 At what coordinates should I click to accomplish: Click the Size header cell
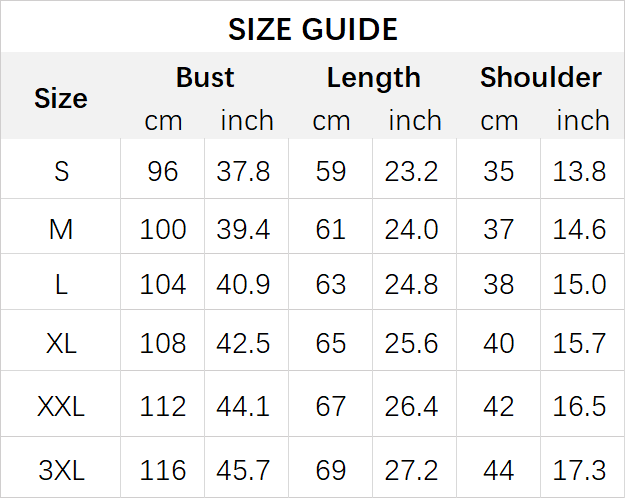click(x=61, y=98)
